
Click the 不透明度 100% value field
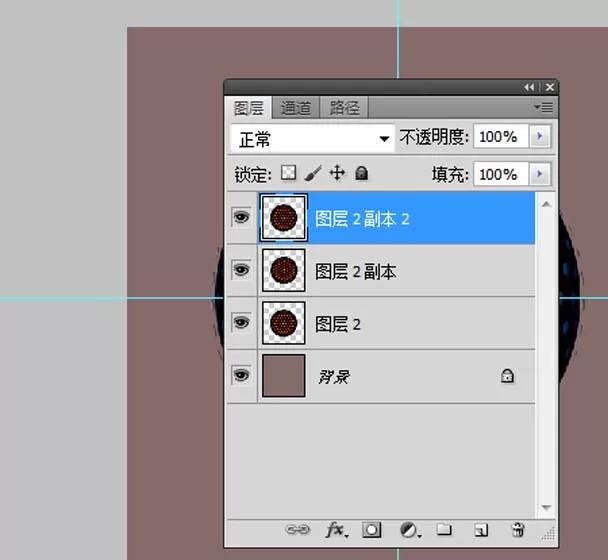coord(501,136)
